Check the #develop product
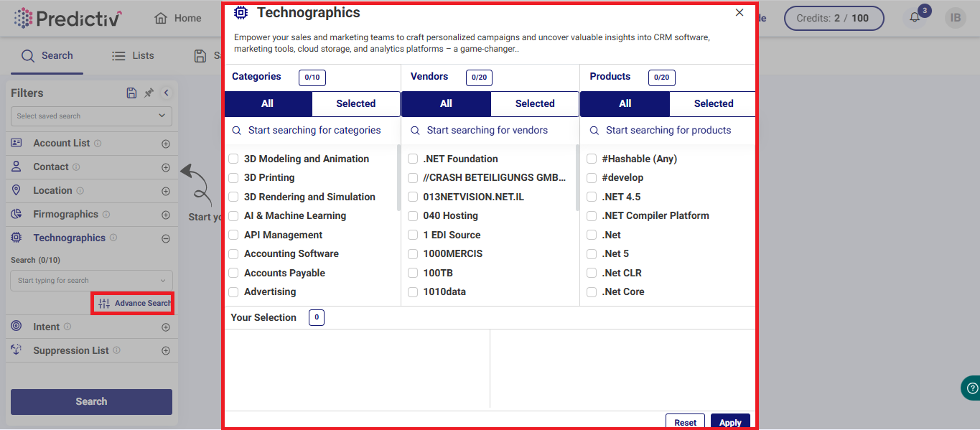The width and height of the screenshot is (980, 430). [592, 177]
